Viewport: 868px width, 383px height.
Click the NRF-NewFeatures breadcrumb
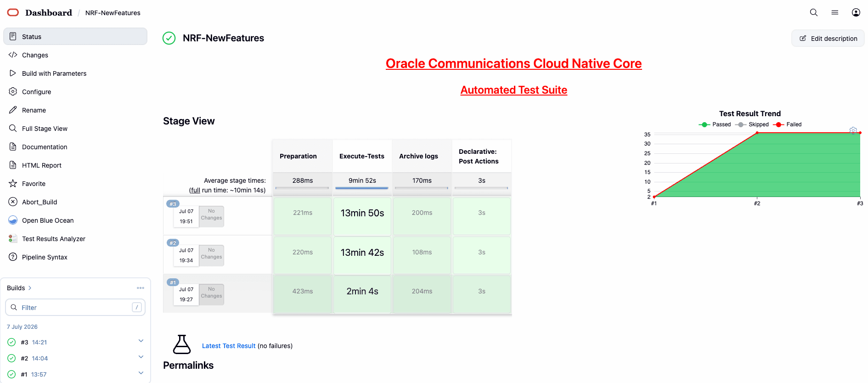click(113, 13)
